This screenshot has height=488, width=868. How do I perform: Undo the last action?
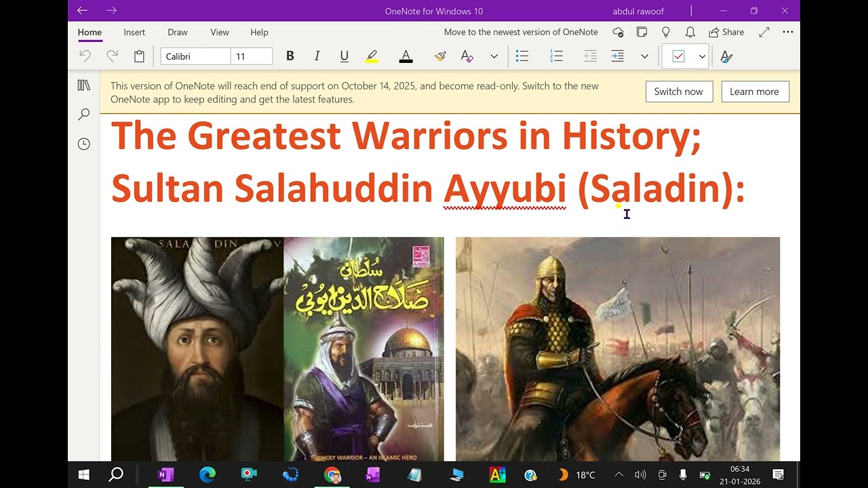(85, 56)
